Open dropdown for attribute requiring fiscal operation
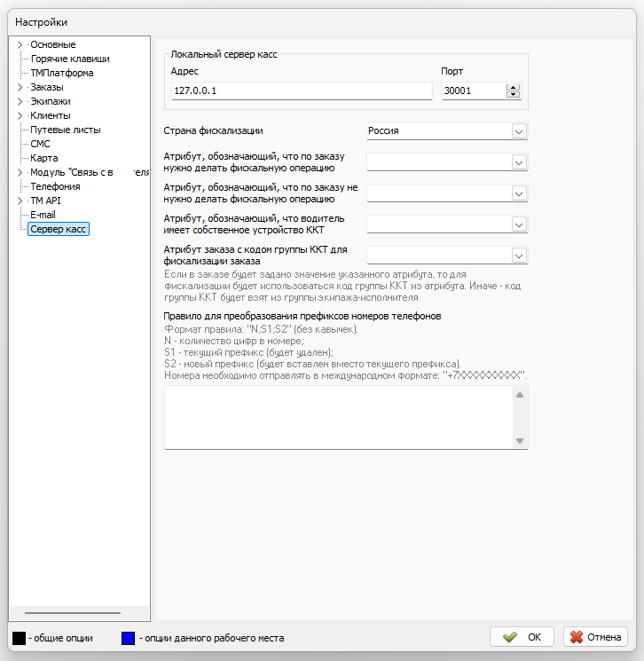Image resolution: width=644 pixels, height=661 pixels. point(519,162)
